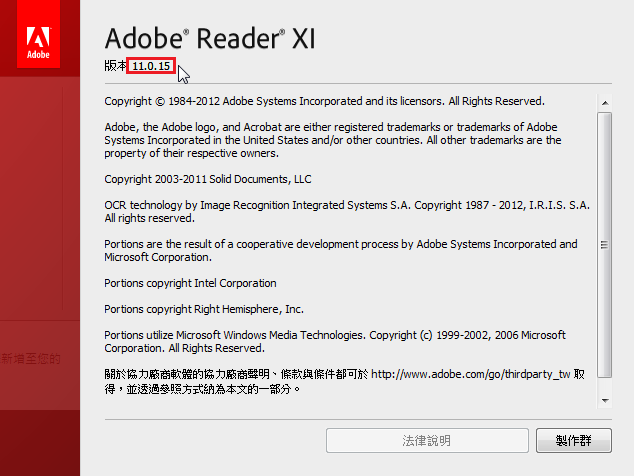The width and height of the screenshot is (634, 476).
Task: Click the OCR technology paragraph
Action: pos(347,212)
